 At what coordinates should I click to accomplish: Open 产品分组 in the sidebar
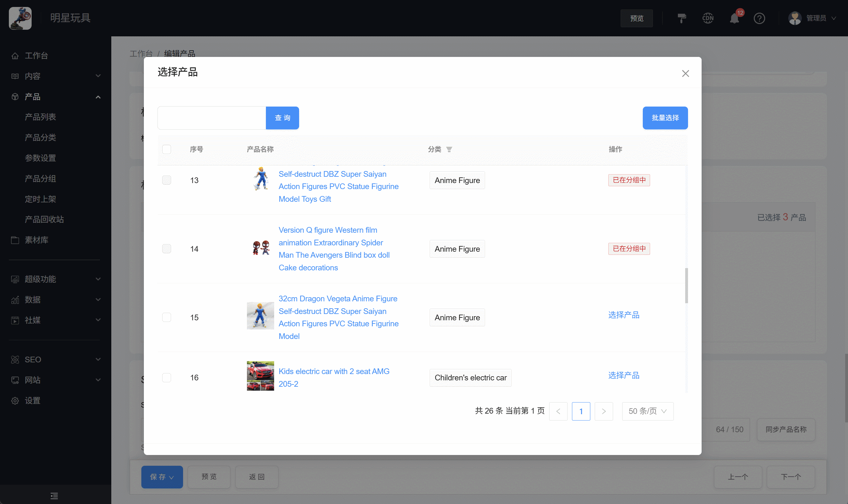pyautogui.click(x=40, y=179)
